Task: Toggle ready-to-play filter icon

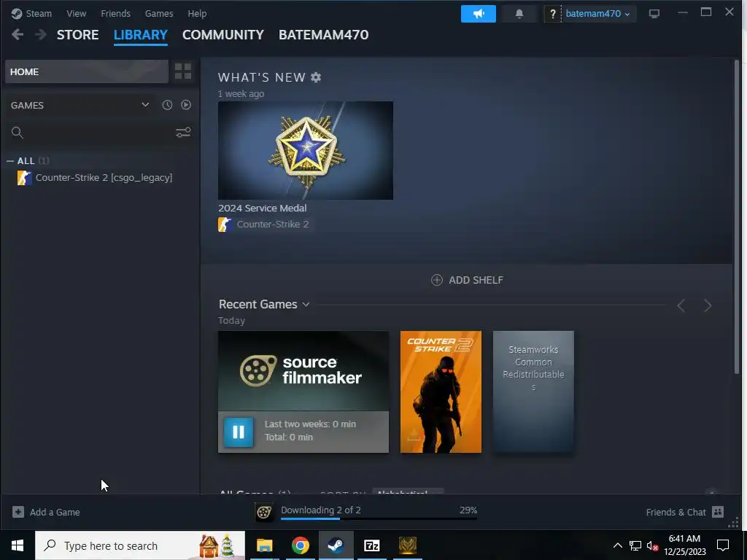Action: click(186, 105)
